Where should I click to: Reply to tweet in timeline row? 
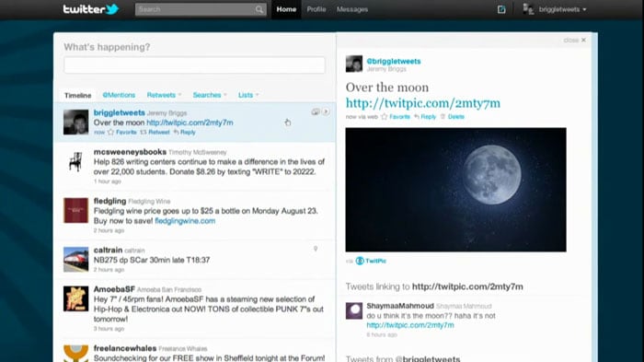184,132
